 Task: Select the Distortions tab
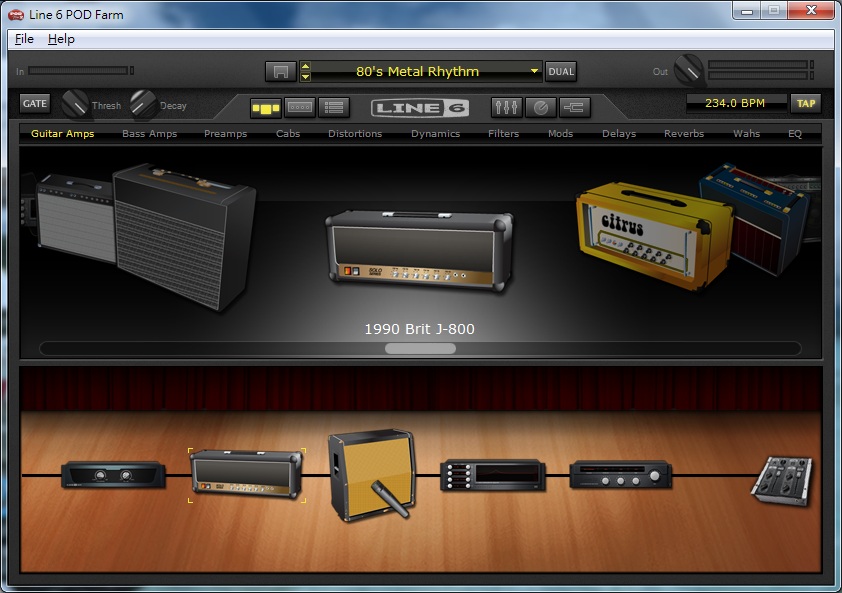pos(355,134)
